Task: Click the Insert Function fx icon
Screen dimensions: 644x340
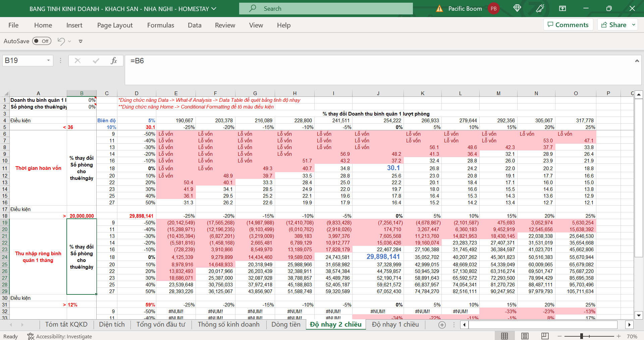Action: pyautogui.click(x=114, y=61)
